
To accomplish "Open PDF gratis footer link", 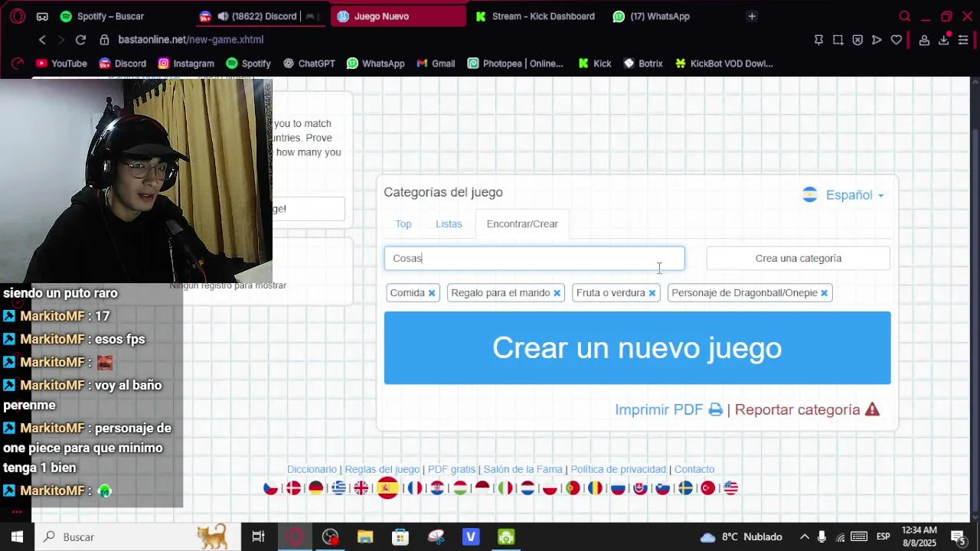I will tap(452, 469).
